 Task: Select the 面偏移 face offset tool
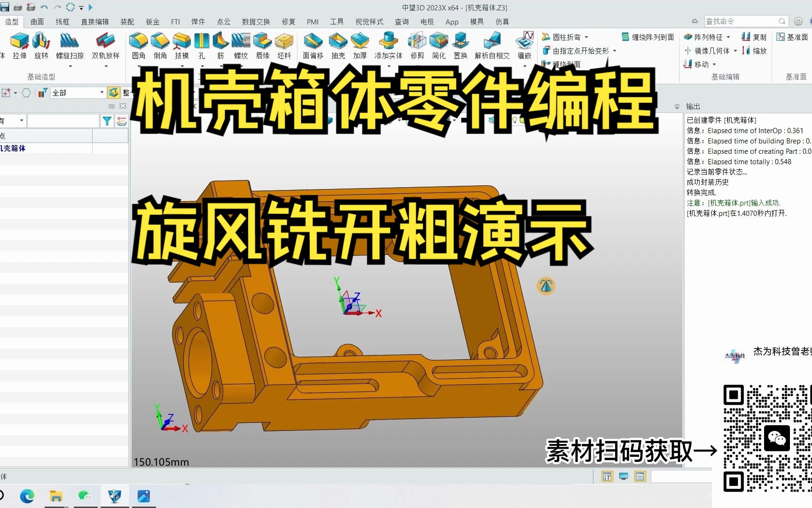point(313,46)
